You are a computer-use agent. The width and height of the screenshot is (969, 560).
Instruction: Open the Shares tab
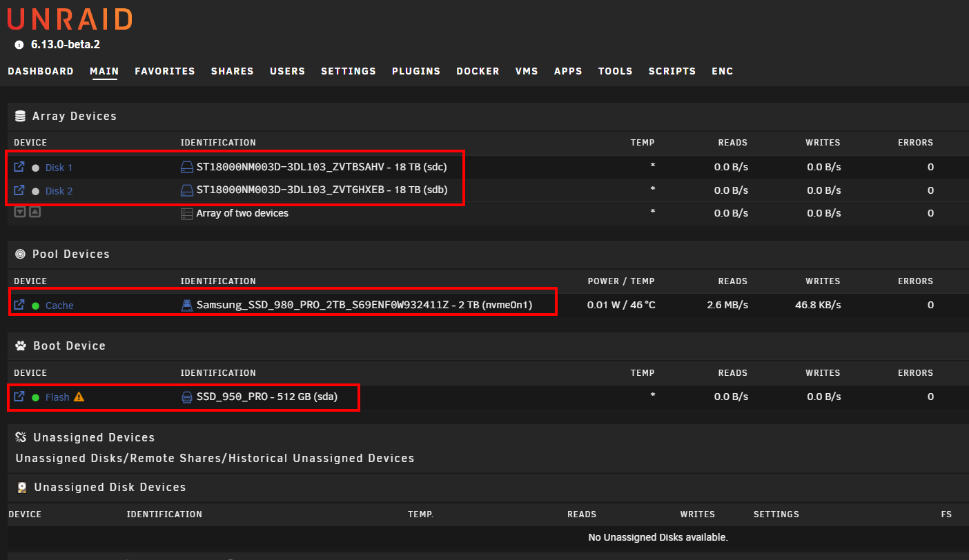pos(233,71)
